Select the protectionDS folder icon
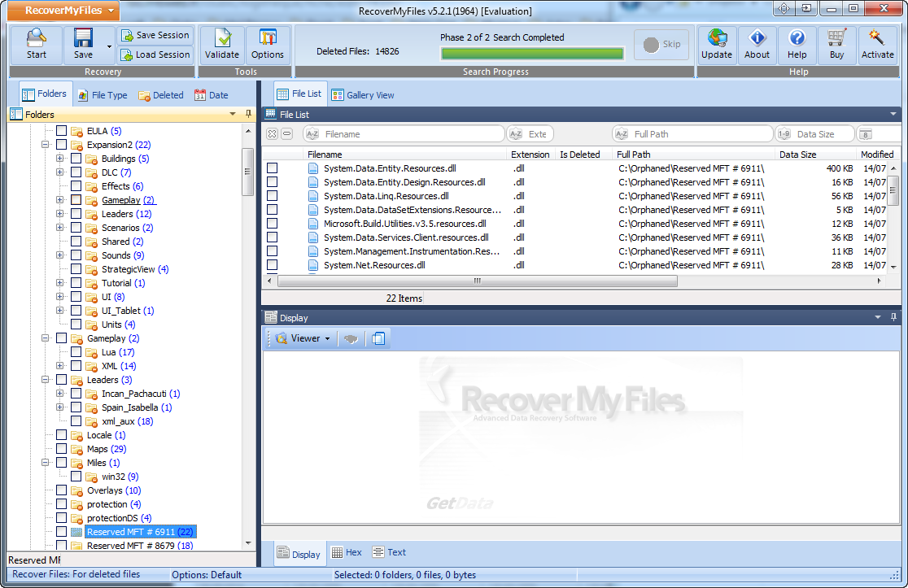908x588 pixels. pos(77,519)
